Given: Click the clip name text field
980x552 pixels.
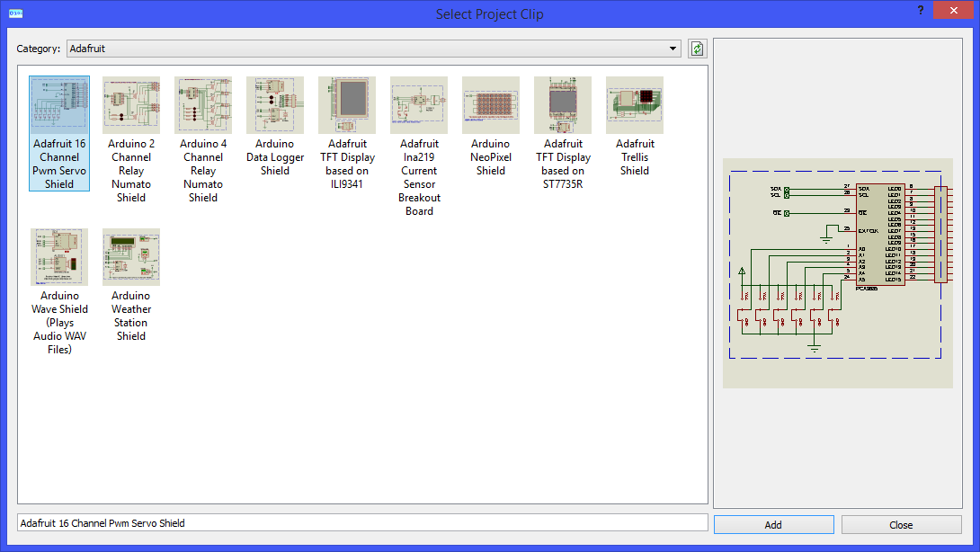Looking at the screenshot, I should pyautogui.click(x=362, y=522).
